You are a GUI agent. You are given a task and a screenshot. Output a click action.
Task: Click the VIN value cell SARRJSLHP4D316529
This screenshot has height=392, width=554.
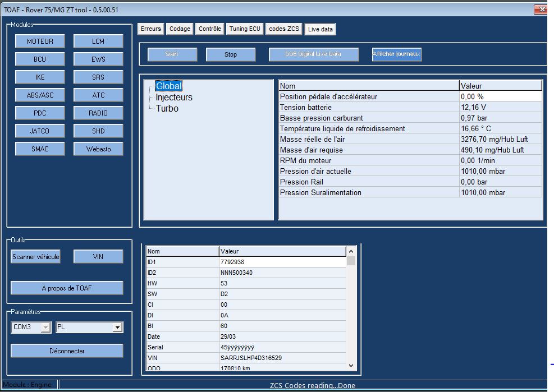pyautogui.click(x=283, y=358)
